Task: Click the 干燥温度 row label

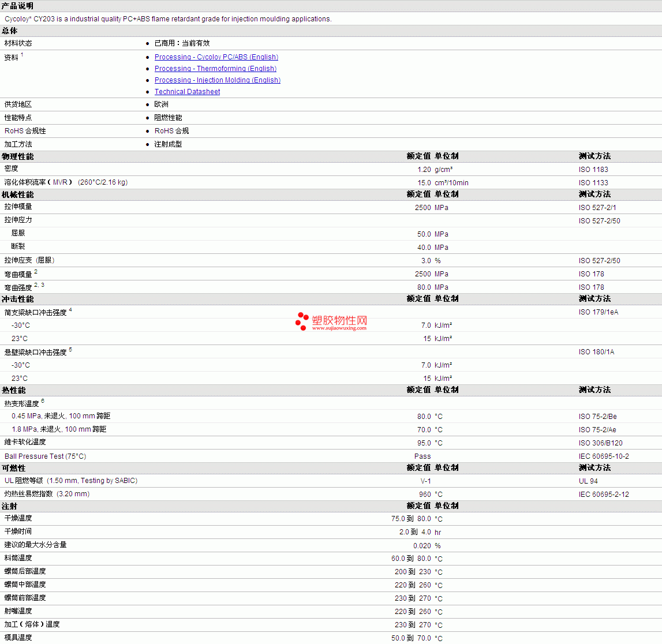Action: click(x=18, y=518)
